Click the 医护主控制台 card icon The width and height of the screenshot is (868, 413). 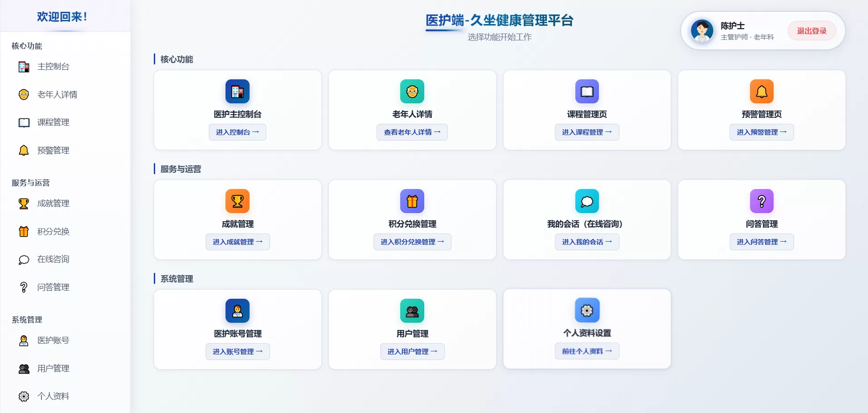(x=237, y=92)
